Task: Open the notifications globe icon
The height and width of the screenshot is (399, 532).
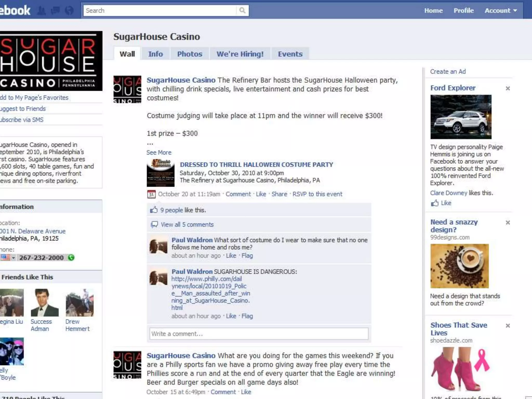Action: point(69,10)
